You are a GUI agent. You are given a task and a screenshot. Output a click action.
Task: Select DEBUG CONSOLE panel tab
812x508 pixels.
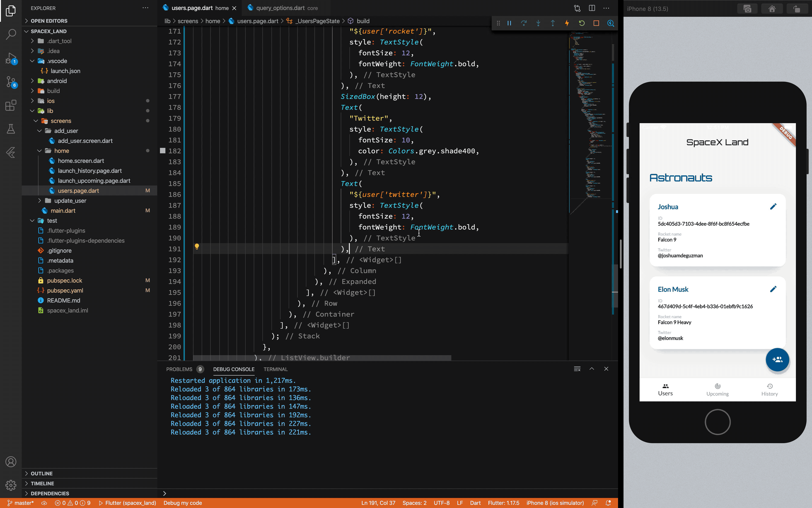point(234,369)
